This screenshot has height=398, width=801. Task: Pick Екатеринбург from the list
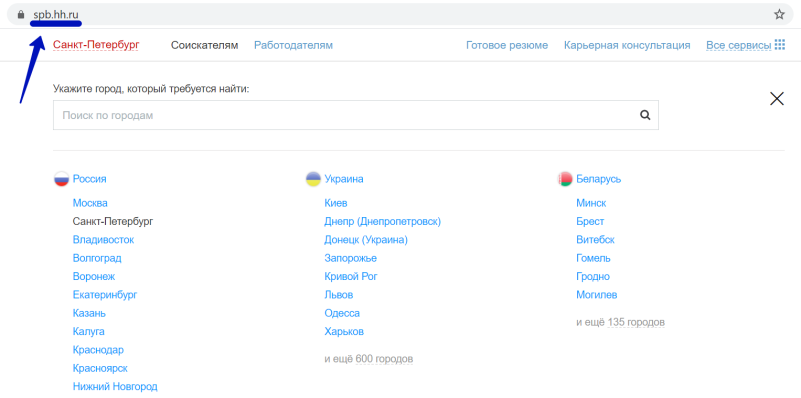105,295
